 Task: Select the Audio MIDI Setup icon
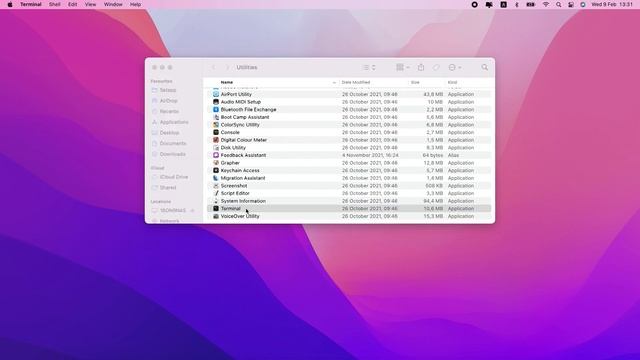point(216,102)
